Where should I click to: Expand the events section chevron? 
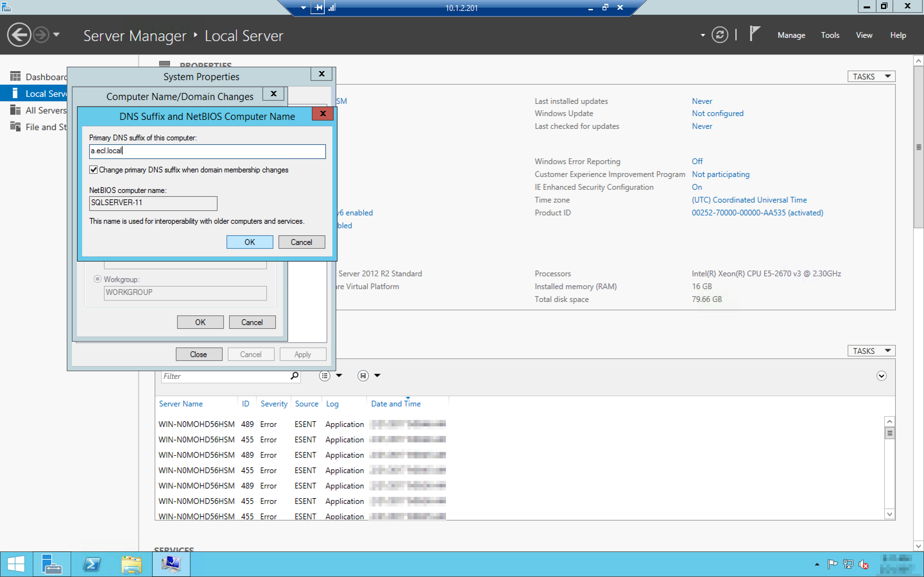(881, 376)
